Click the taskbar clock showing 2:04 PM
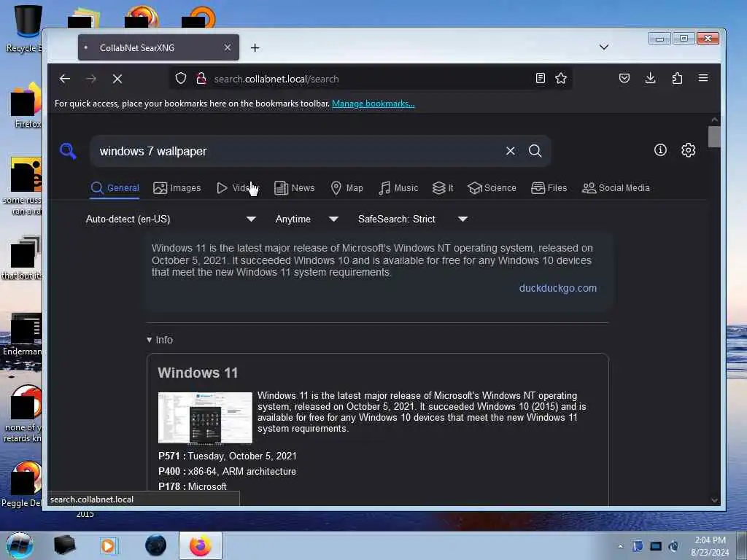This screenshot has height=560, width=747. coord(710,546)
